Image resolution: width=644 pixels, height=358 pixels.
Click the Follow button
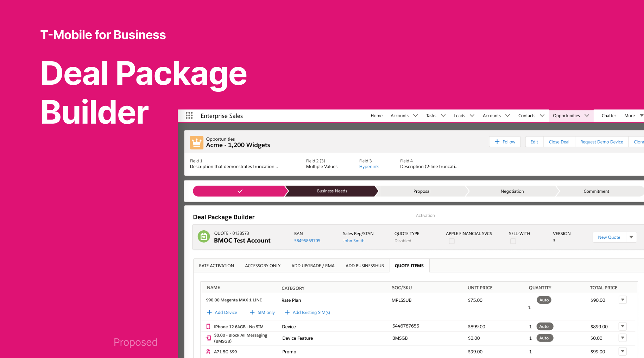505,142
